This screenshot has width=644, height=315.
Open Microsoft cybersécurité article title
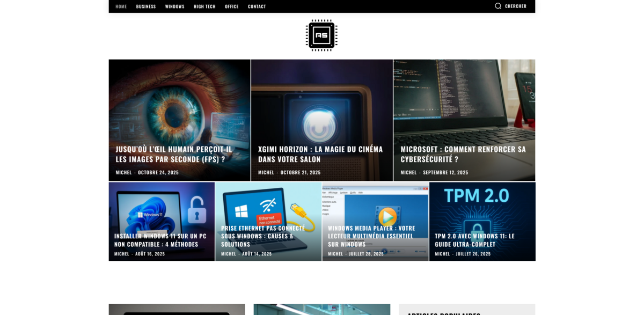point(463,154)
